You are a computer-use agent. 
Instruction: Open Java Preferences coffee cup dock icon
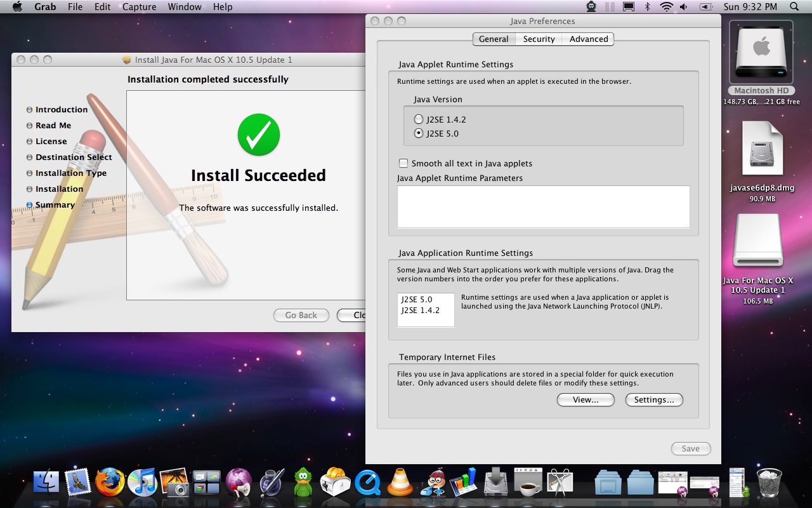coord(527,483)
